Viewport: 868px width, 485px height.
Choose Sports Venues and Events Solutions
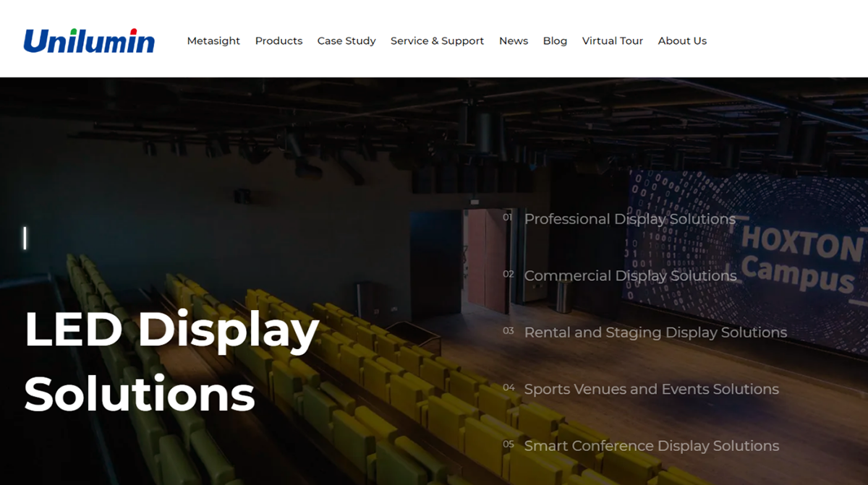[651, 389]
